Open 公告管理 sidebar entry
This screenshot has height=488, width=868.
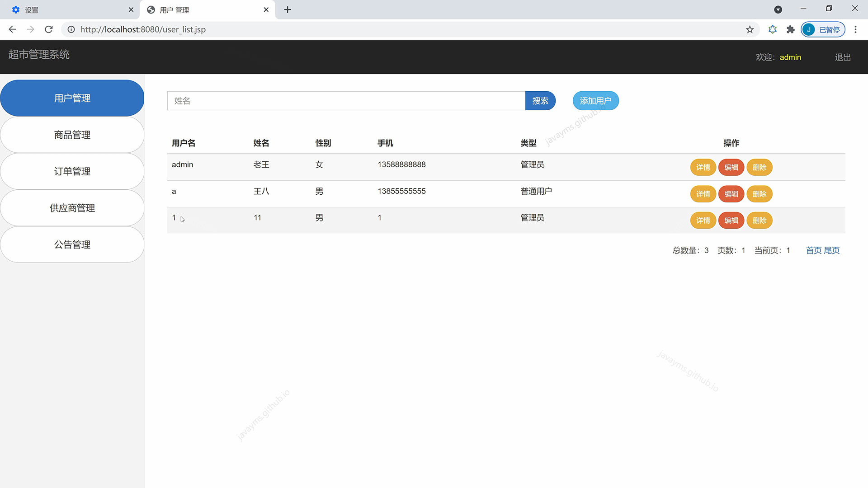pos(72,244)
